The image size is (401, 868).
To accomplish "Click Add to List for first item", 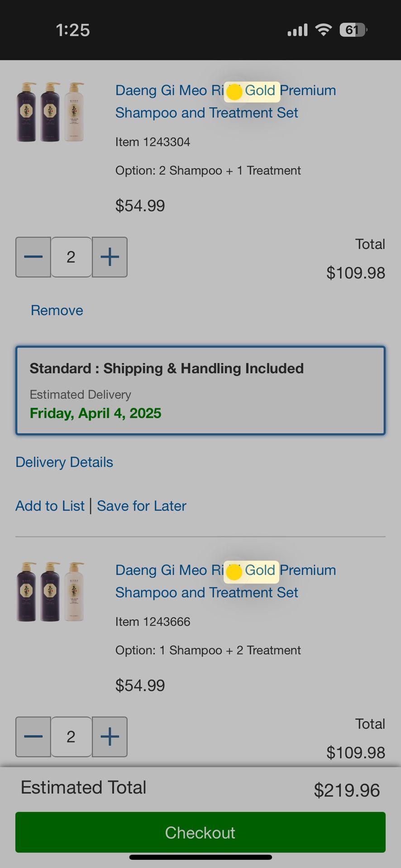I will (x=50, y=506).
